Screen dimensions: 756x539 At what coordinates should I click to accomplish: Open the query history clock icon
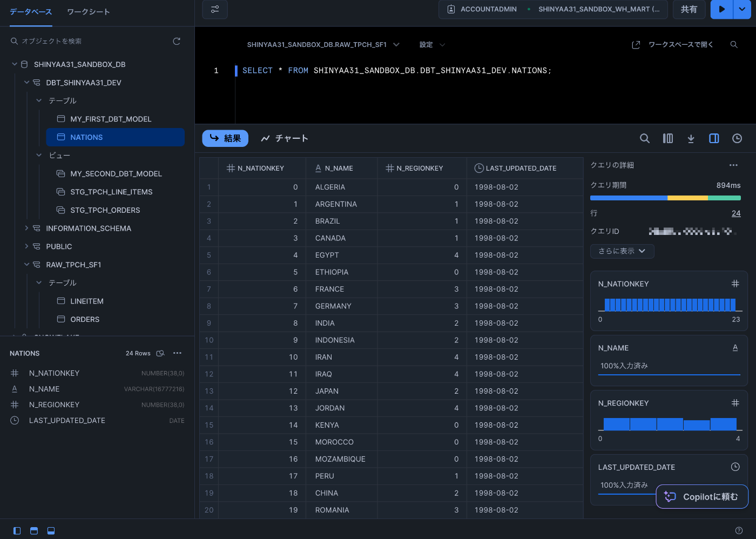coord(737,138)
